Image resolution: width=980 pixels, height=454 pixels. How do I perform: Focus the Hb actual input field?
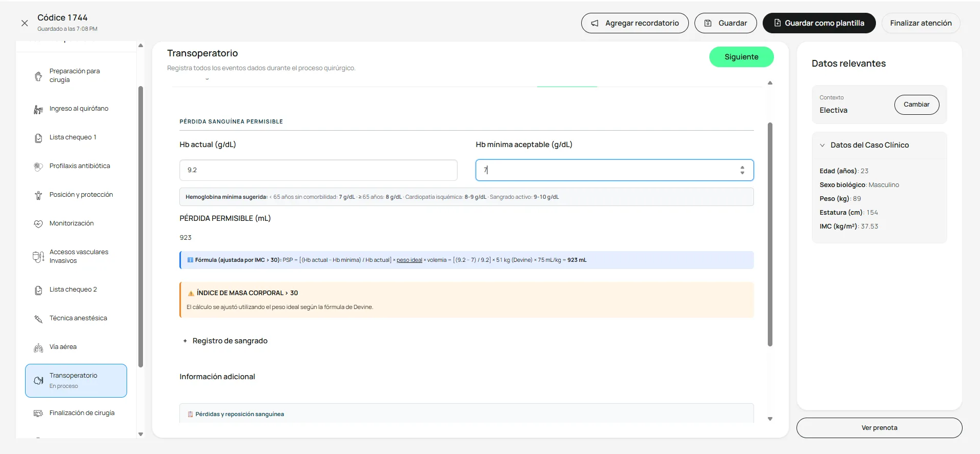pyautogui.click(x=318, y=170)
